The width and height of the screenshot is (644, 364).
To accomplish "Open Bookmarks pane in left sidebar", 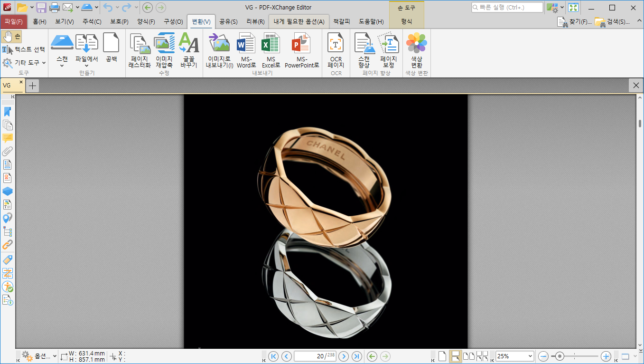I will pyautogui.click(x=8, y=112).
